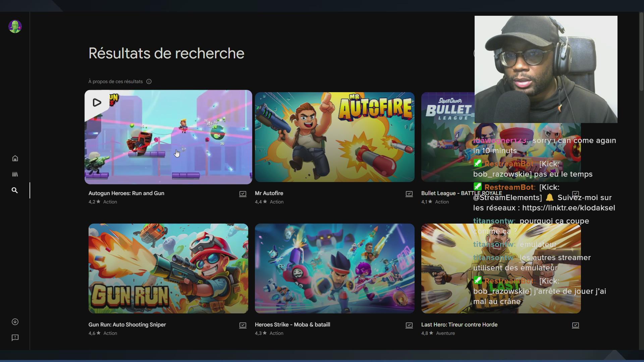Open the profile avatar in sidebar
The height and width of the screenshot is (362, 644).
click(x=15, y=26)
